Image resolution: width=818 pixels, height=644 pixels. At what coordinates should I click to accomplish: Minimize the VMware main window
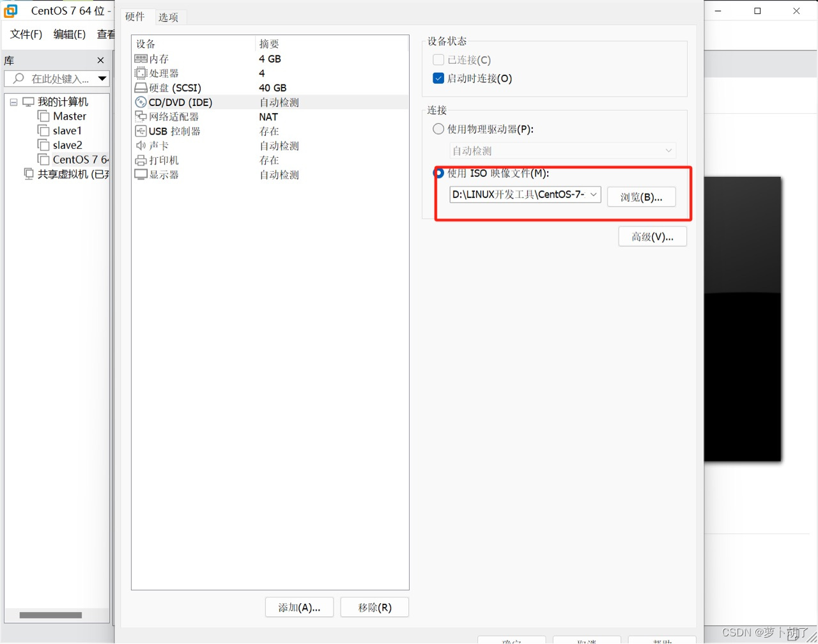coord(719,11)
